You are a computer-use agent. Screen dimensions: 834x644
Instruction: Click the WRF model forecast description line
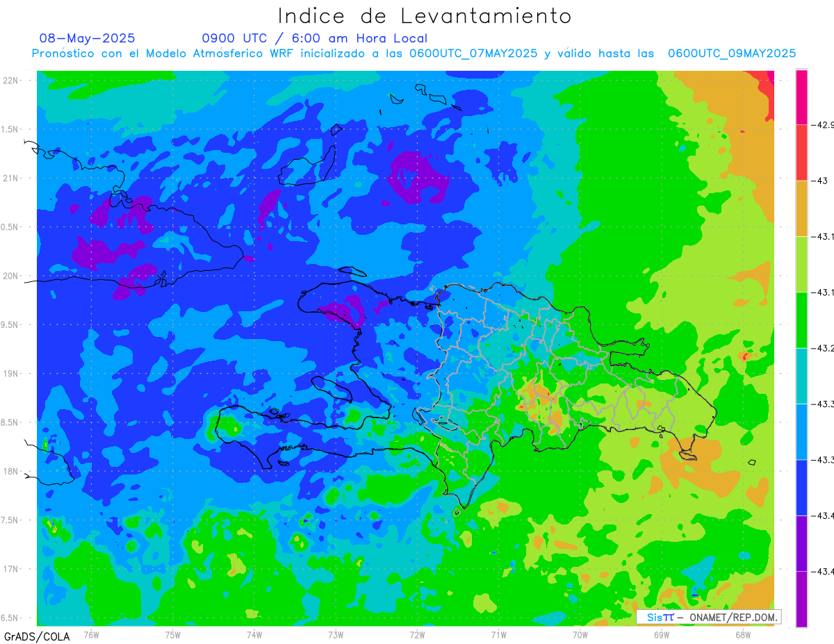coord(414,53)
